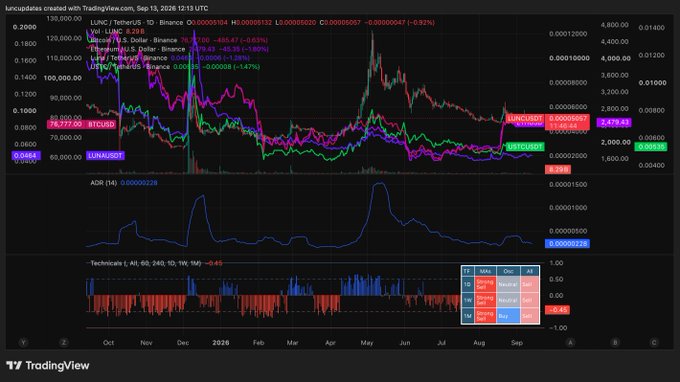Click the Neutral cell in 1W row
Screen dimensions: 680x382
[508, 300]
